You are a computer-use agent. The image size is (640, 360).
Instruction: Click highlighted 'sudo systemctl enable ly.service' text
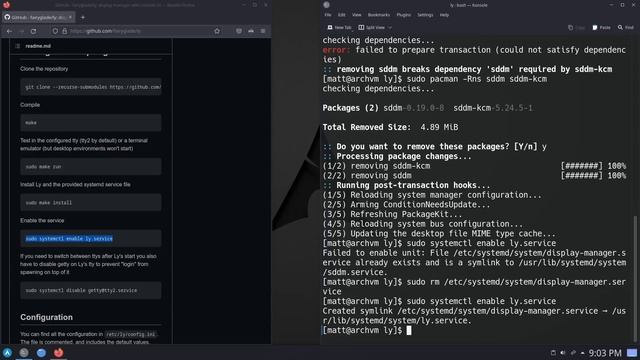pos(69,238)
